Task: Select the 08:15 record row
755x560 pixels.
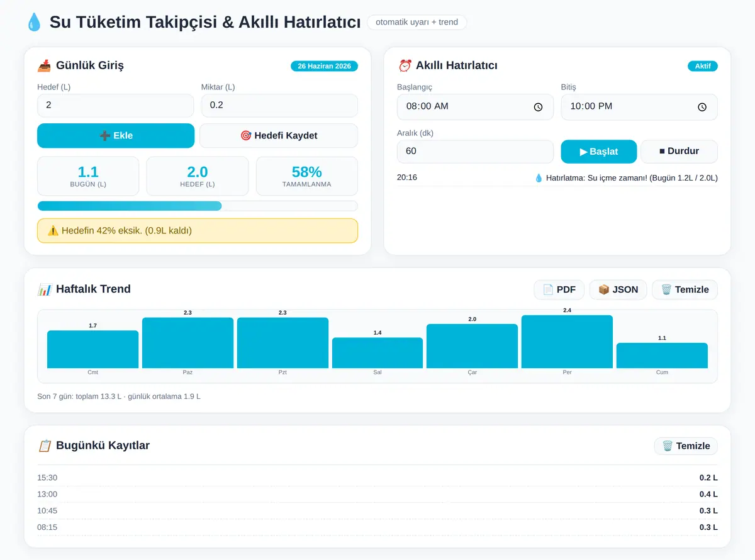Action: pyautogui.click(x=377, y=527)
